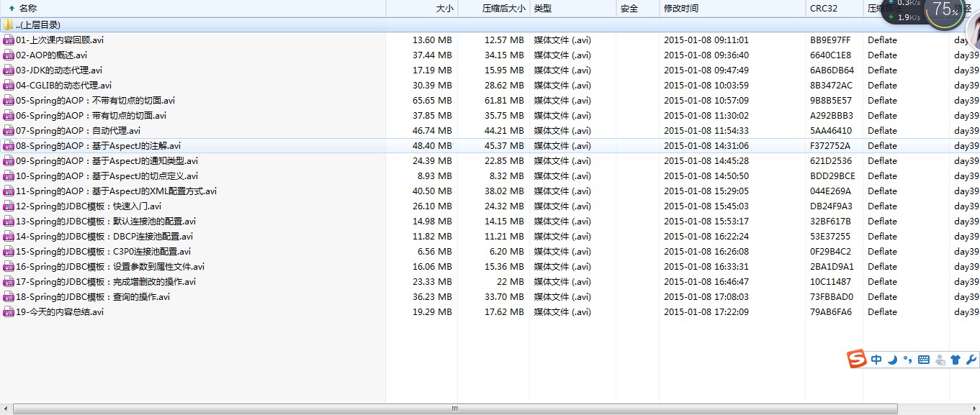
Task: Select the video icon of 10-Spring的AOP：基于AspectJ的切点定义.avi
Action: (x=9, y=176)
